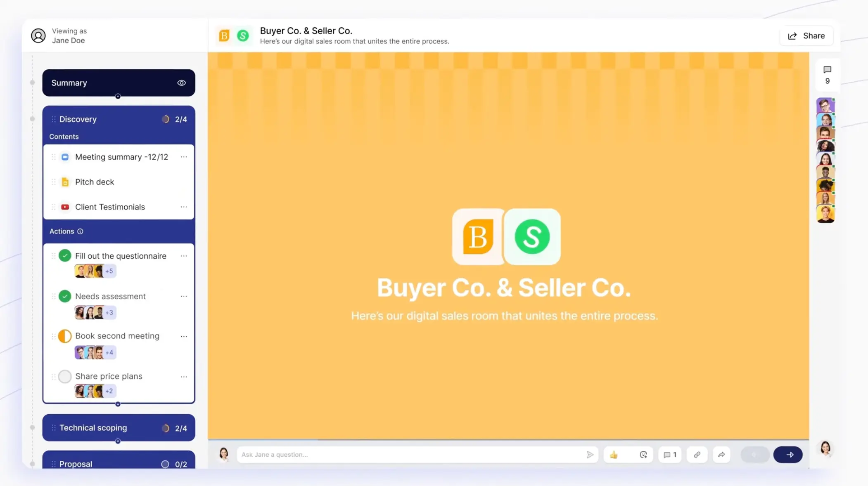Forward the message via the arrow icon

(721, 454)
